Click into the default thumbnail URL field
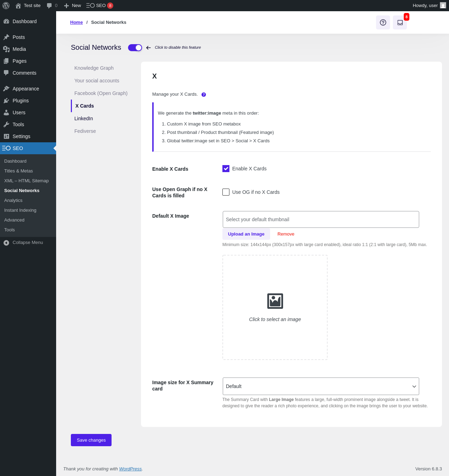This screenshot has height=476, width=449. pos(321,219)
